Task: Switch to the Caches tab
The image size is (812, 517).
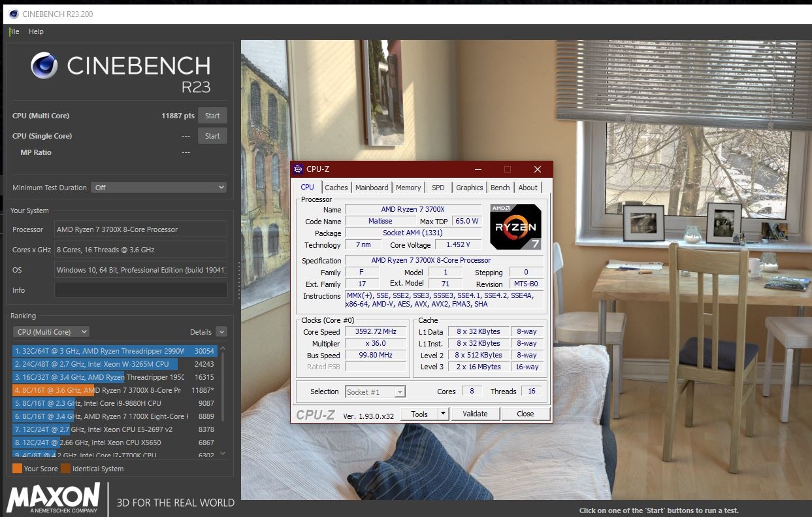Action: [336, 187]
